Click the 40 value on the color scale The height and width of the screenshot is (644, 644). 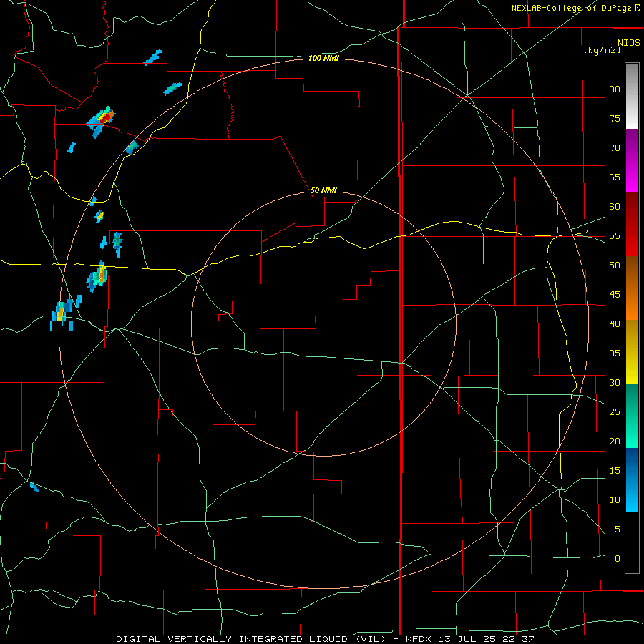click(615, 323)
